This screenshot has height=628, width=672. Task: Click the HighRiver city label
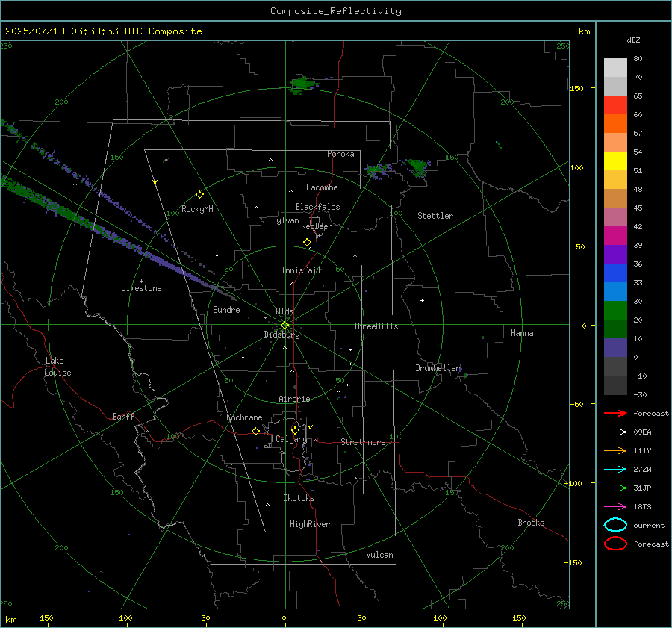coord(310,524)
